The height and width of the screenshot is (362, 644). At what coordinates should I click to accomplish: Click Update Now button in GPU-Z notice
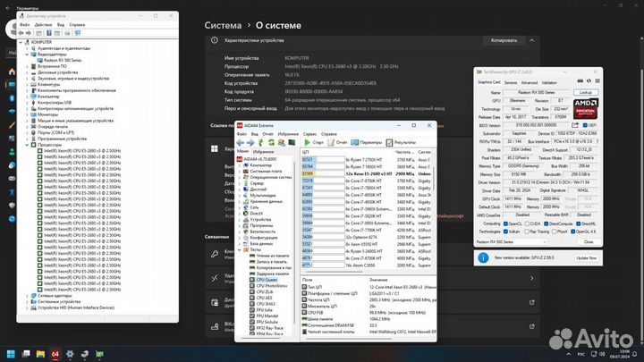pyautogui.click(x=586, y=257)
